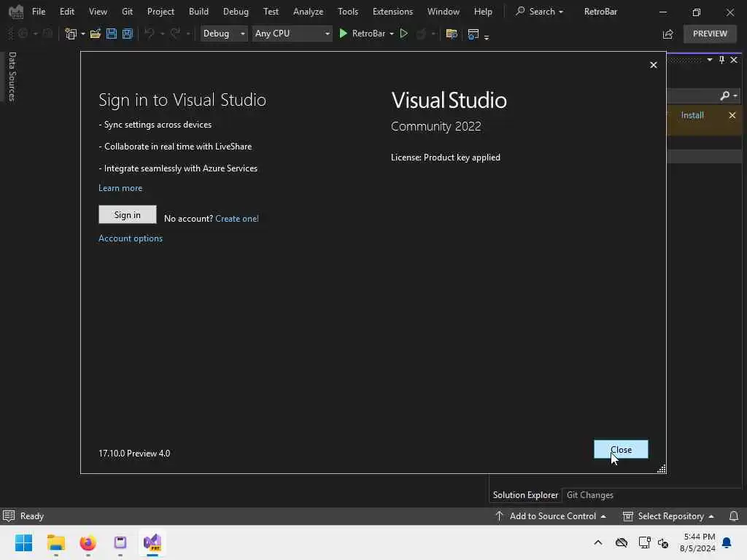The width and height of the screenshot is (747, 560).
Task: Click the Live Share icon near PREVIEW
Action: point(668,34)
